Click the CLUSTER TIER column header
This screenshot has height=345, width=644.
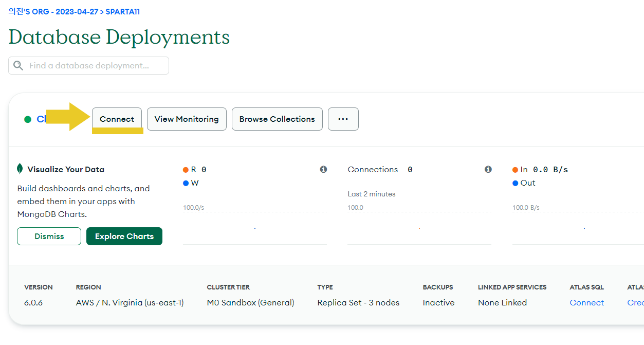click(x=228, y=287)
